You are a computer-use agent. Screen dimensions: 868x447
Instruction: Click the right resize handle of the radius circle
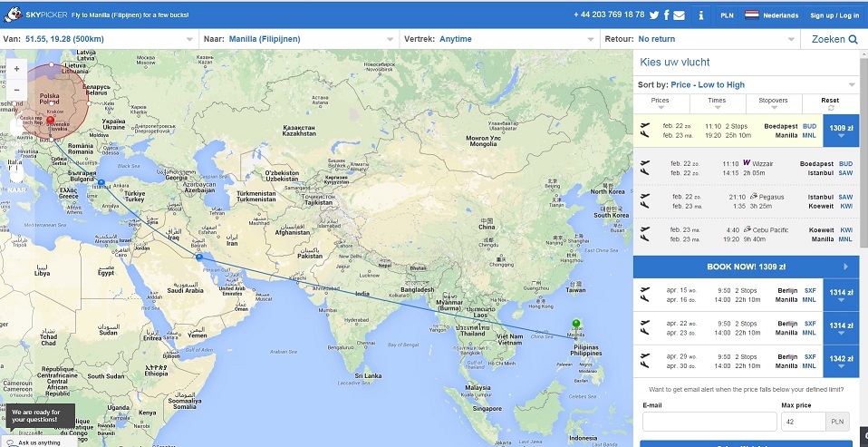tap(89, 102)
